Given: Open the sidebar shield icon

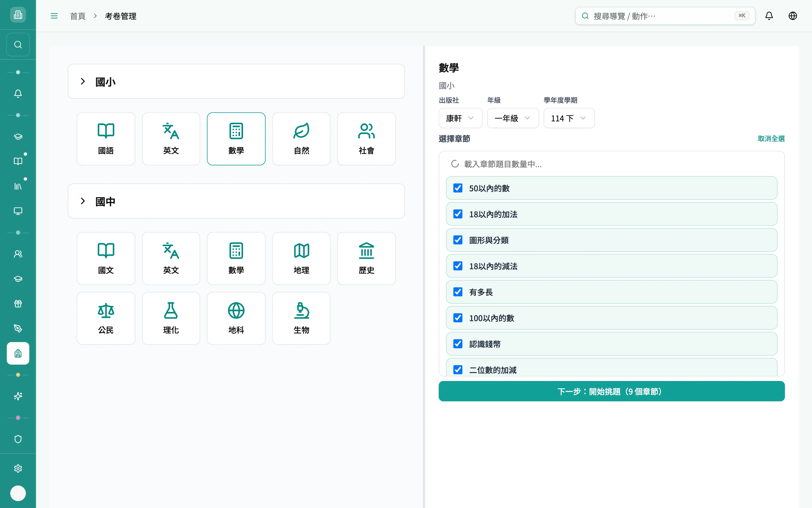Looking at the screenshot, I should 18,439.
